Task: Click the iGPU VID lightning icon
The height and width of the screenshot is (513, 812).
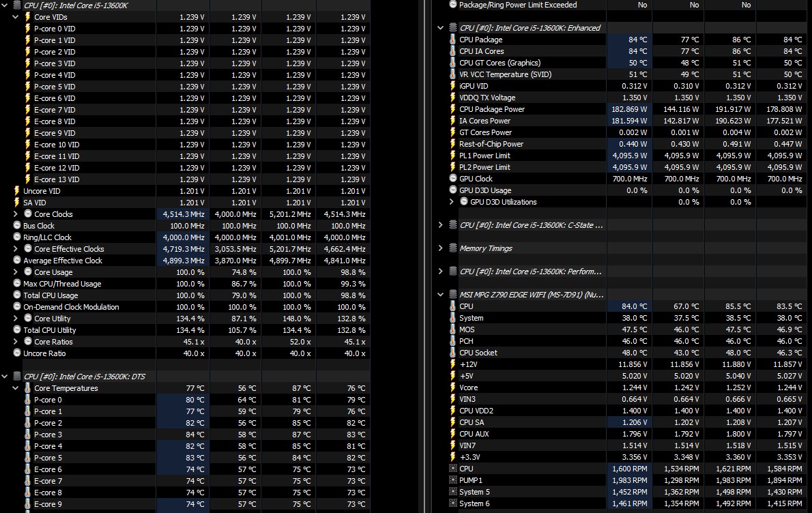Action: coord(453,86)
